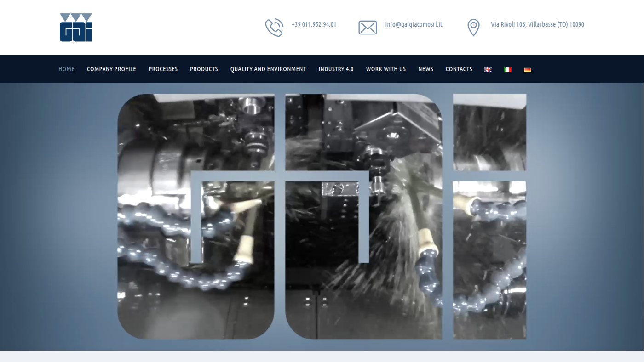Open the Company Profile page
This screenshot has width=644, height=362.
(x=111, y=69)
